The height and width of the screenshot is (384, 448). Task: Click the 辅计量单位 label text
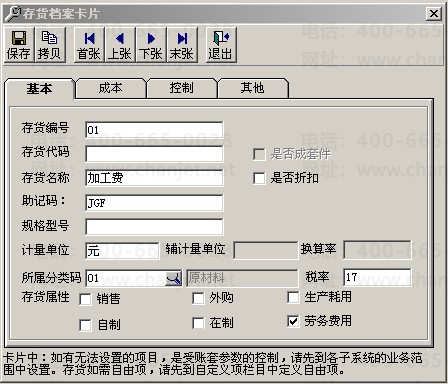196,249
